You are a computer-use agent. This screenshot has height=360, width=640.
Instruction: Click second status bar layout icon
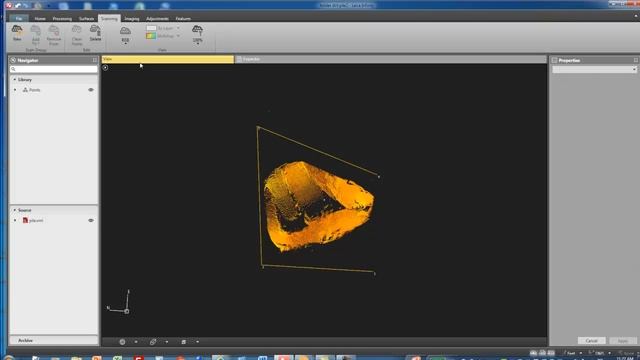(542, 353)
